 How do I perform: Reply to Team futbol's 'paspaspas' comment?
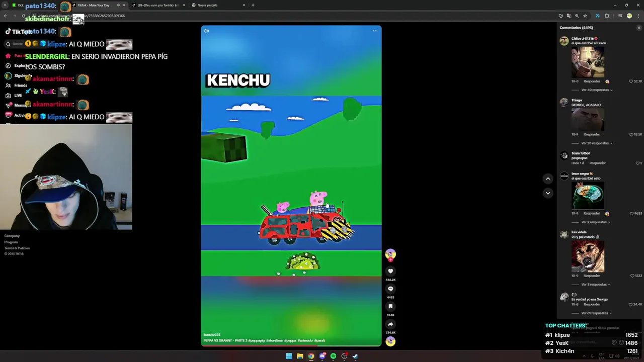[597, 163]
